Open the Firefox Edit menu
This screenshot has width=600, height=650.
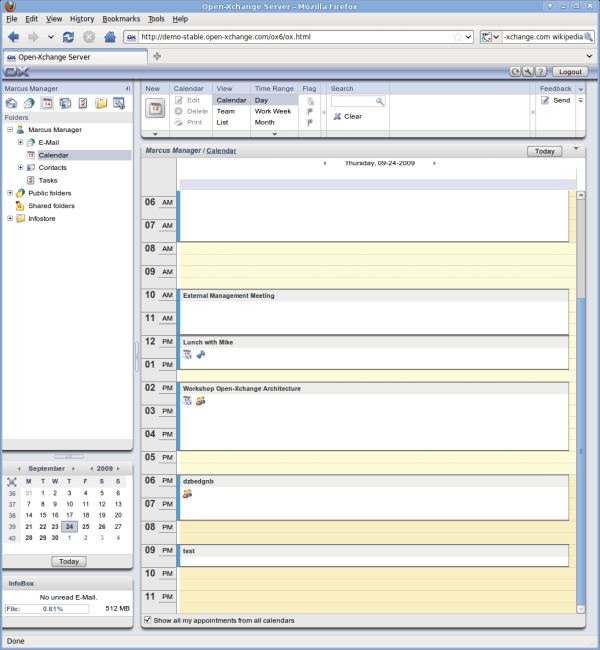(x=32, y=19)
